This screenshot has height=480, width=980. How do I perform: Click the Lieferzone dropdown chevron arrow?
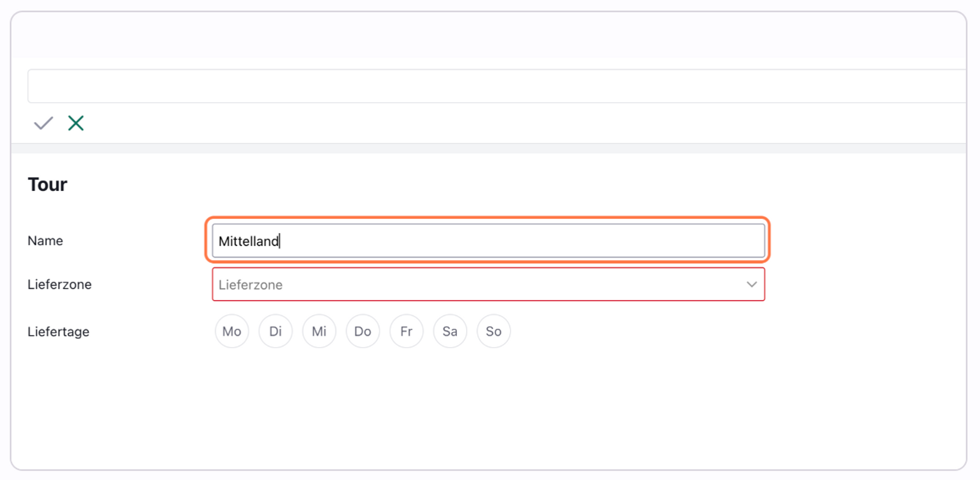pyautogui.click(x=752, y=285)
